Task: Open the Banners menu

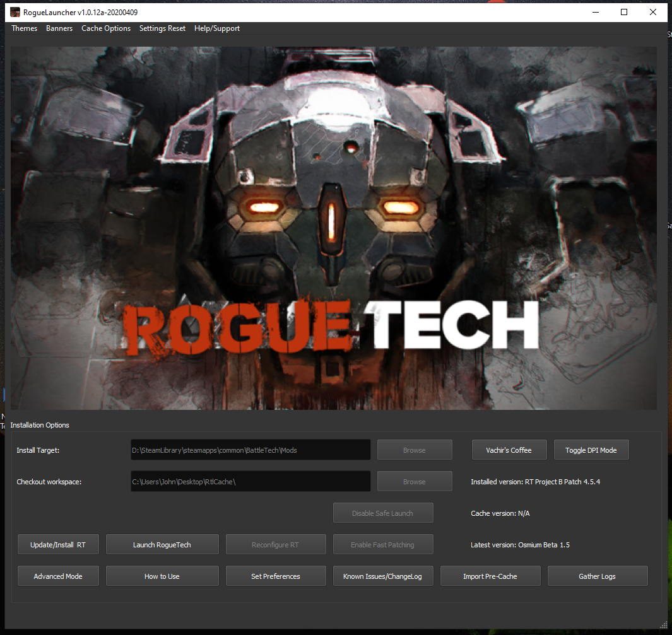Action: 59,28
